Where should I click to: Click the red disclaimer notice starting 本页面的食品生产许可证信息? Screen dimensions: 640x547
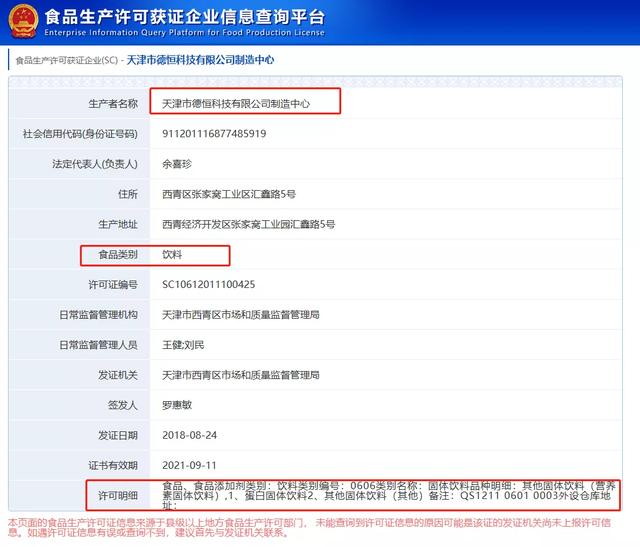click(309, 528)
